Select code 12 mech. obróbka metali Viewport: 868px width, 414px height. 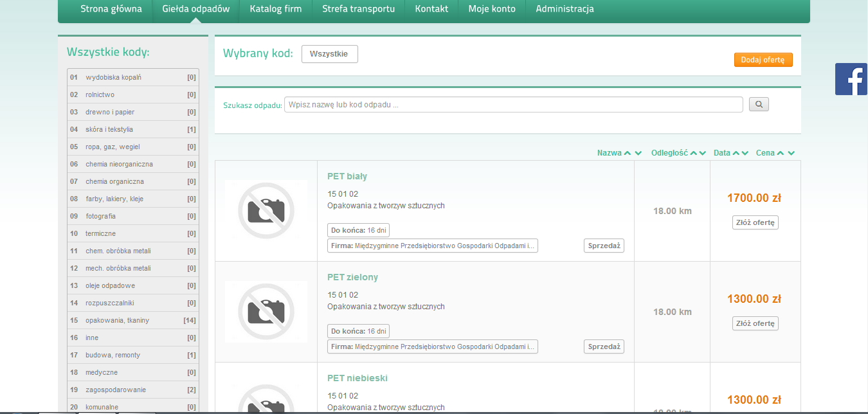click(133, 268)
